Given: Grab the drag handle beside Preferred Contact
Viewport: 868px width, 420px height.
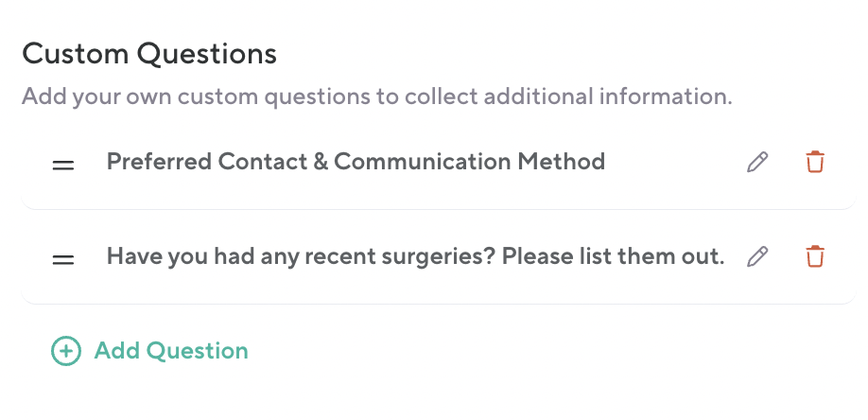Looking at the screenshot, I should point(63,164).
